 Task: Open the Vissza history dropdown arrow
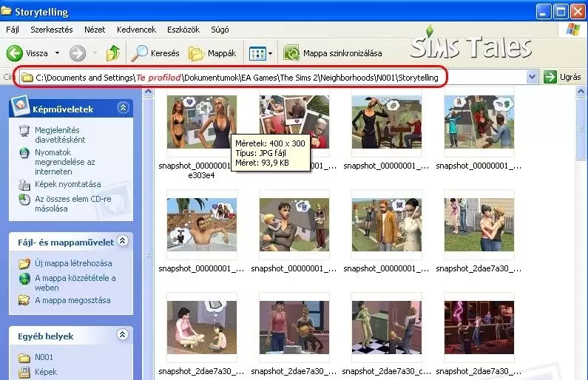pos(58,53)
